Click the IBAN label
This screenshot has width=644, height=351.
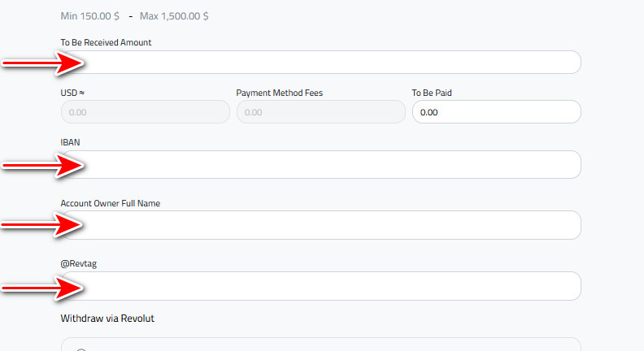[x=70, y=142]
